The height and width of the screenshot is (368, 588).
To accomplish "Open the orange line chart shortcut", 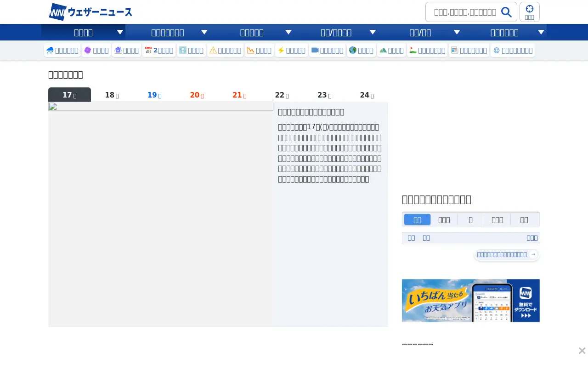I will pyautogui.click(x=260, y=51).
